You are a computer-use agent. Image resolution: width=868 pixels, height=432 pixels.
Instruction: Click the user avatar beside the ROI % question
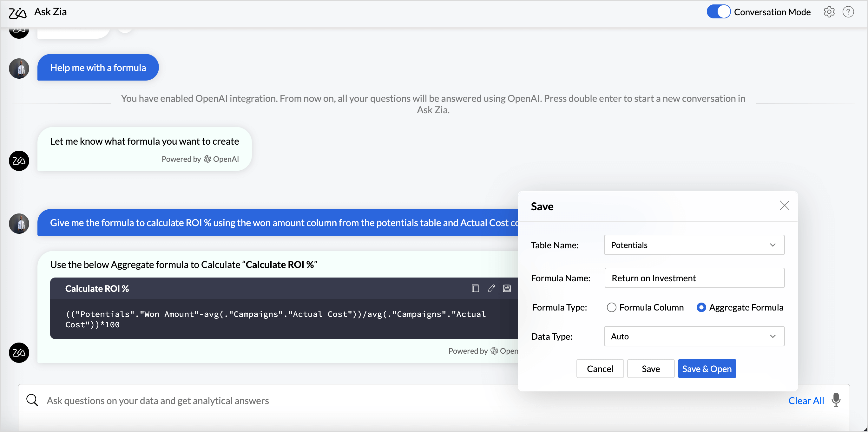(19, 223)
